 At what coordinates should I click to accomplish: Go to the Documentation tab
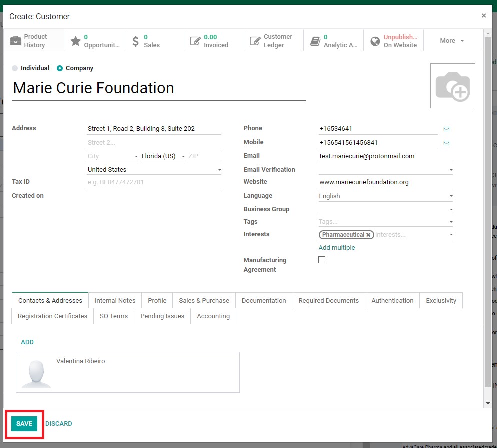pyautogui.click(x=263, y=300)
